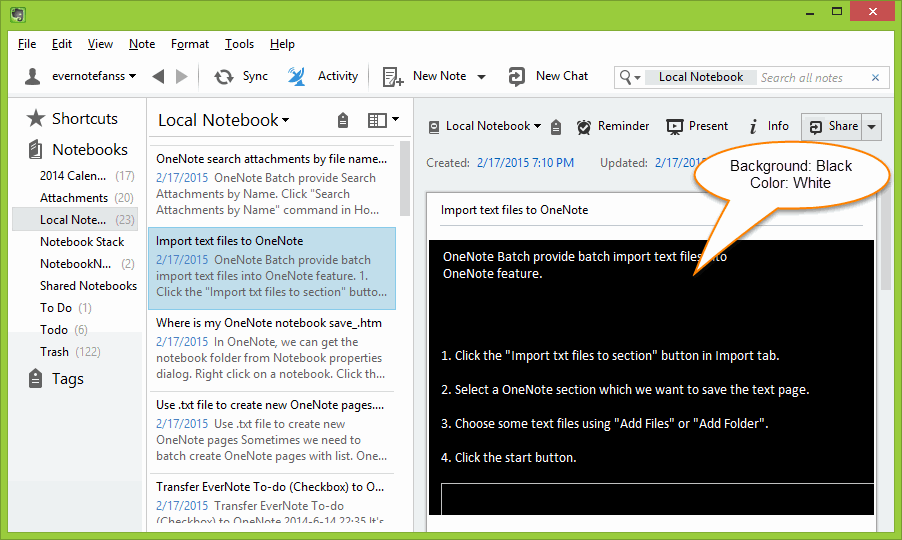Click the Notebooks book icon in sidebar

pos(35,150)
